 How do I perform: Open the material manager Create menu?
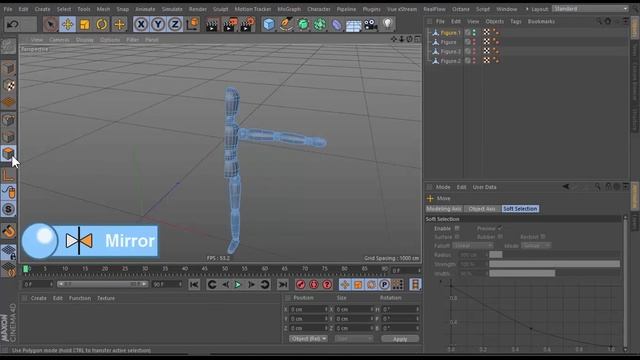pyautogui.click(x=39, y=298)
